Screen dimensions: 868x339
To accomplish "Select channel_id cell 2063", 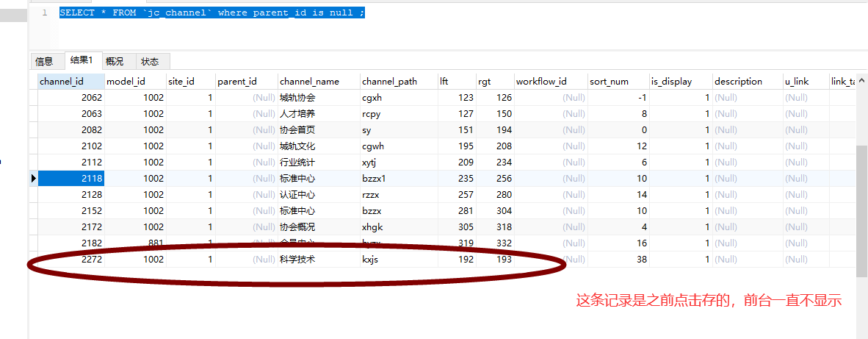I will pos(70,113).
